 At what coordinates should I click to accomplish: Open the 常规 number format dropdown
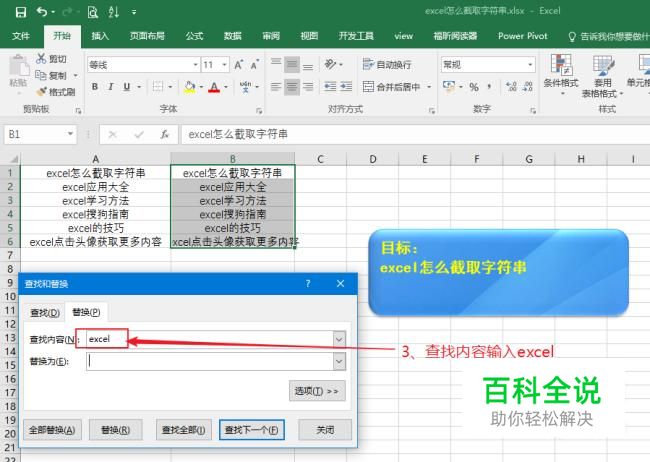pyautogui.click(x=530, y=65)
